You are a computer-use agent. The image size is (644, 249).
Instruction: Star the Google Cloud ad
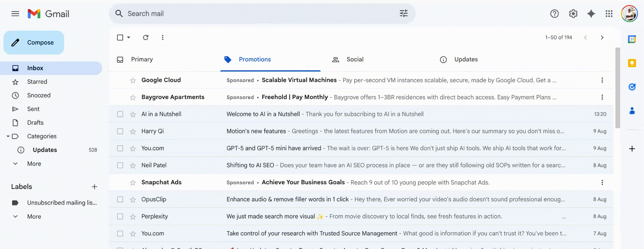133,80
